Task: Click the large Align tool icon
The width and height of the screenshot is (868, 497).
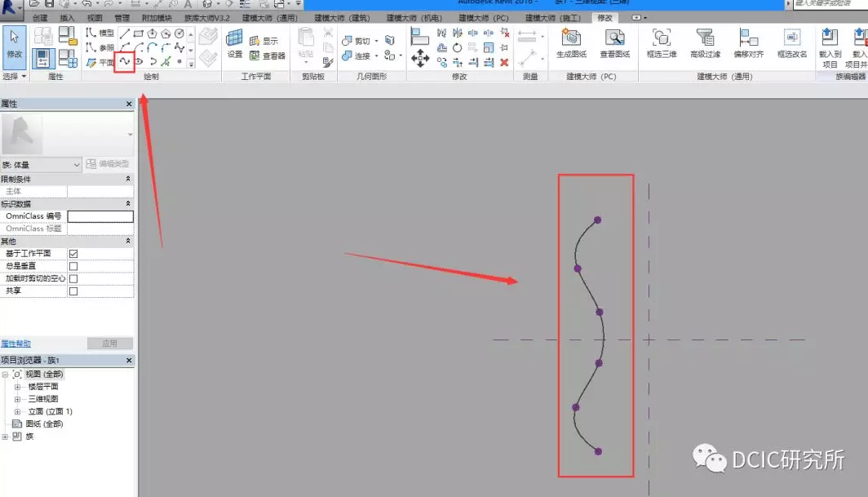Action: tap(420, 36)
